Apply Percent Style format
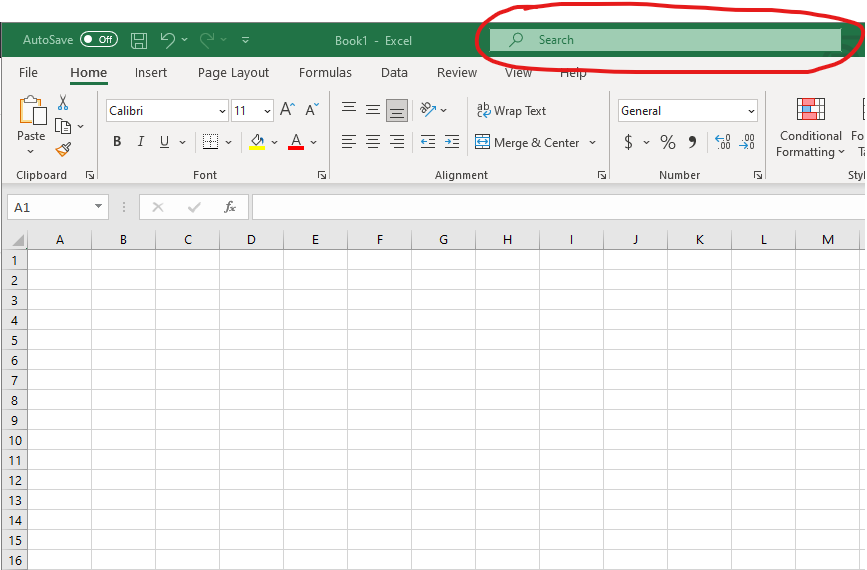 point(667,142)
